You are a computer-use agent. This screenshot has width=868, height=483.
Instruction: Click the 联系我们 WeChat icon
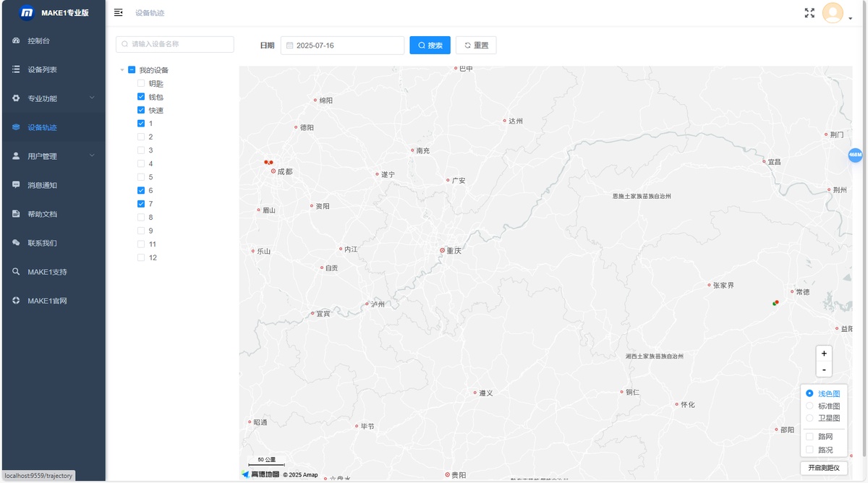click(16, 243)
